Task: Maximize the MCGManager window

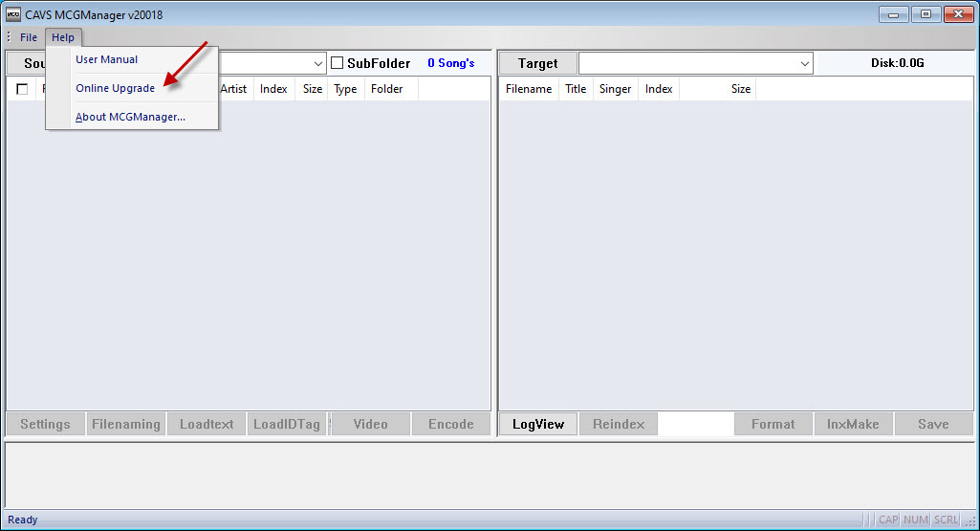Action: click(925, 13)
